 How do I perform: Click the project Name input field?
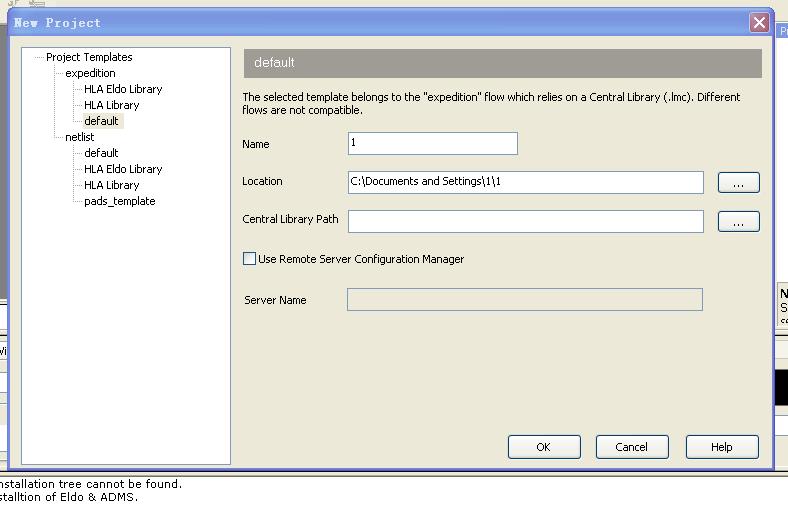click(432, 144)
